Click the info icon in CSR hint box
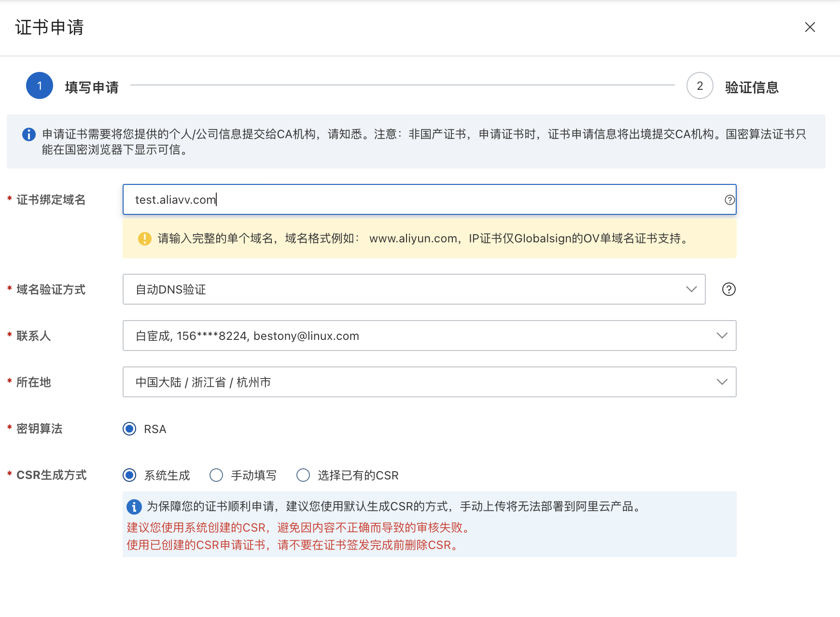 pos(134,506)
